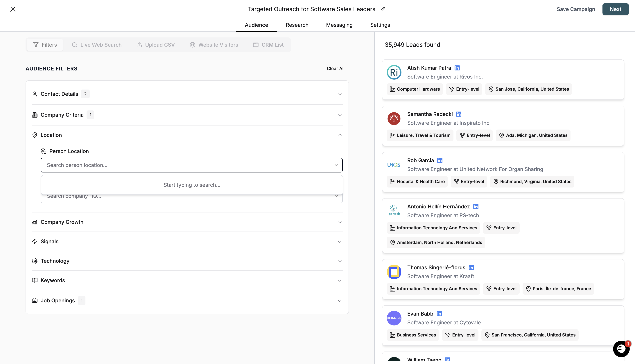Click Evan Babb's LinkedIn icon

pyautogui.click(x=440, y=314)
